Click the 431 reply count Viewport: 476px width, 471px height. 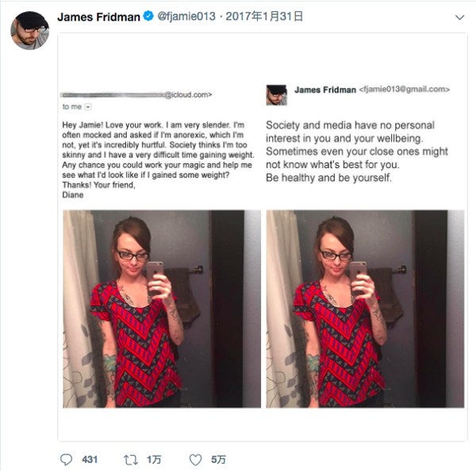[90, 459]
